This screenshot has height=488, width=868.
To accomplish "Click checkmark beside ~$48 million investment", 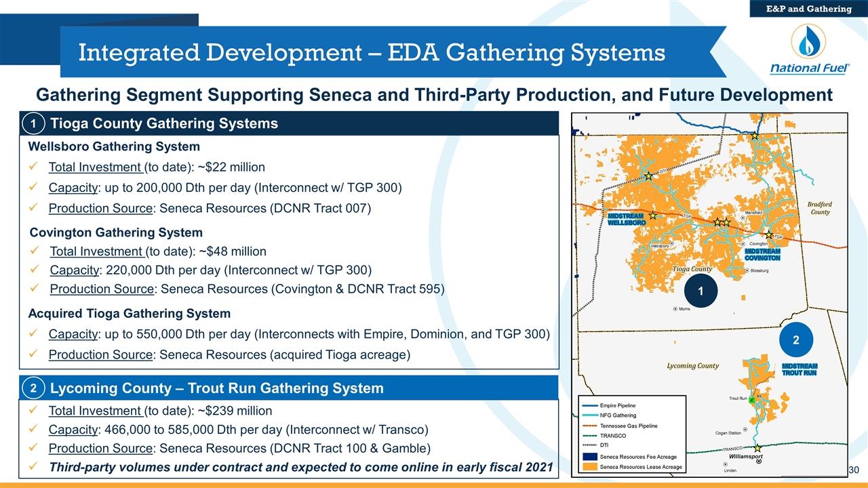I will click(x=35, y=251).
